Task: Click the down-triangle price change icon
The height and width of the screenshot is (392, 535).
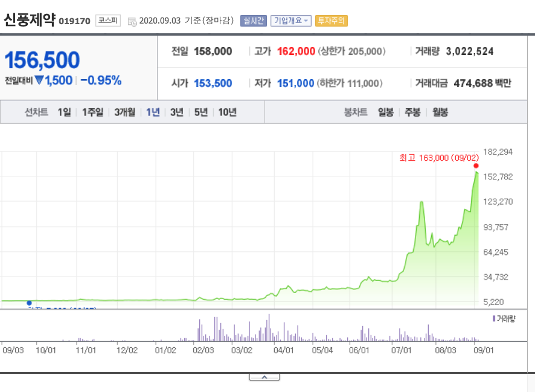Action: (x=39, y=80)
